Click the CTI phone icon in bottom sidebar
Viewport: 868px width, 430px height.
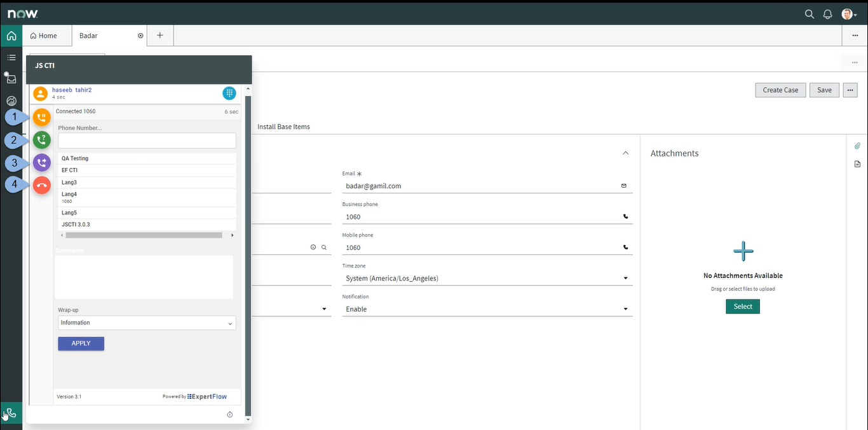pos(10,412)
